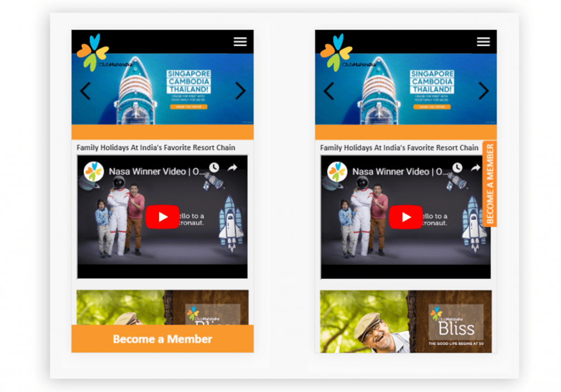Click Club Mahindra logo in right mockup

[x=336, y=53]
